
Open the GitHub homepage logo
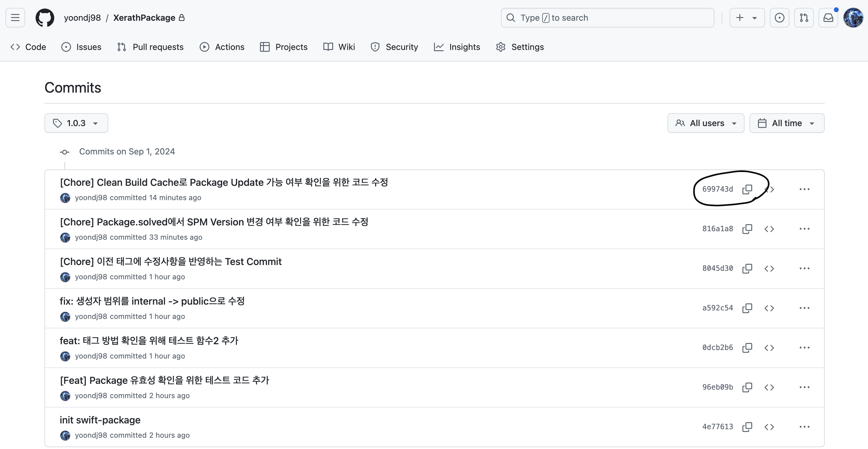coord(45,18)
